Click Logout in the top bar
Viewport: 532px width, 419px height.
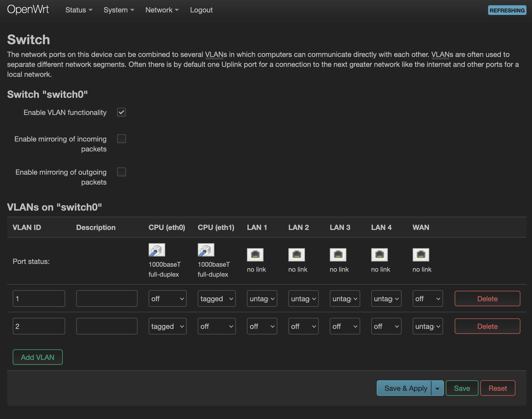pyautogui.click(x=201, y=10)
